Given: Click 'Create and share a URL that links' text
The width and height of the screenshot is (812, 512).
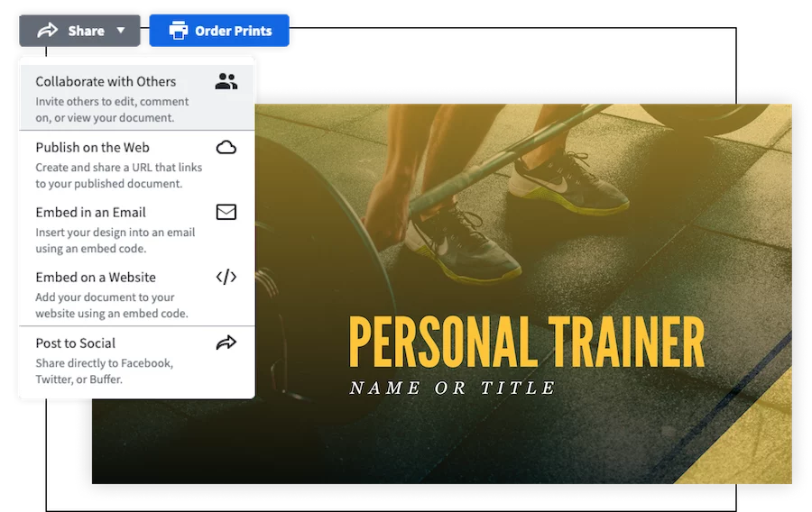Looking at the screenshot, I should (118, 168).
